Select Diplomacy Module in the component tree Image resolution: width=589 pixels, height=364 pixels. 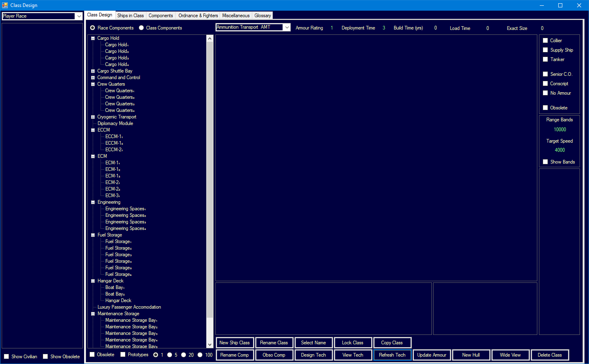115,123
